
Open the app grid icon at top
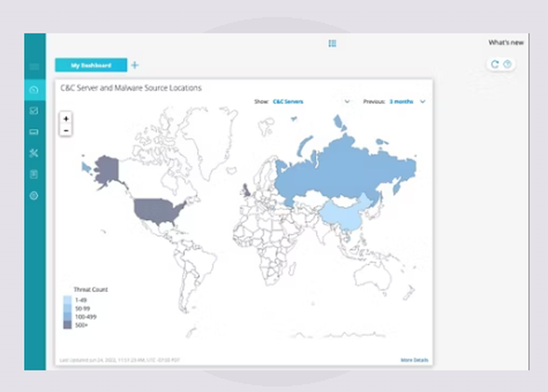click(333, 43)
